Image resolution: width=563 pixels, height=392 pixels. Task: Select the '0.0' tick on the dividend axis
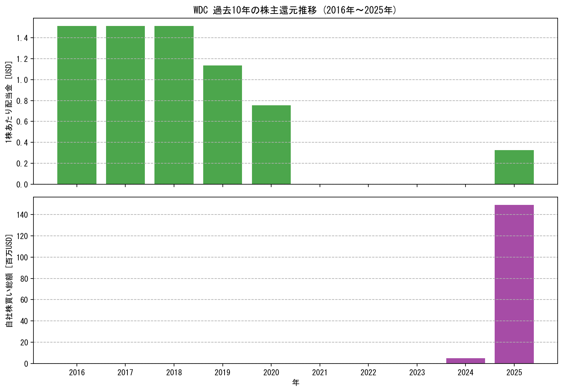coord(22,185)
